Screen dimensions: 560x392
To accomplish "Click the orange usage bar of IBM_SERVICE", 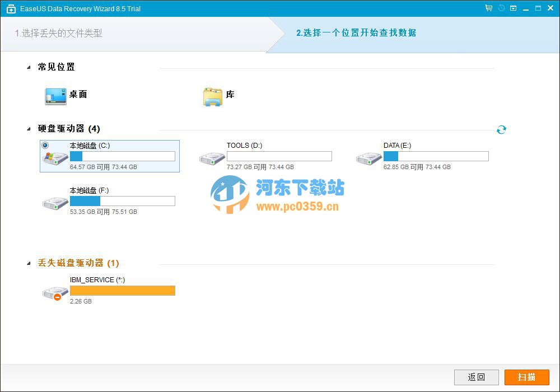I will click(123, 290).
